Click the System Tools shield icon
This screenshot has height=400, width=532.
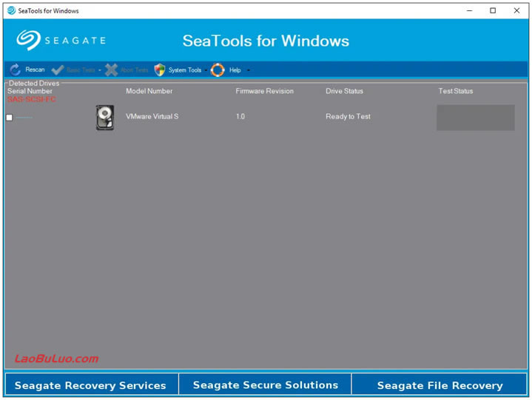point(160,70)
